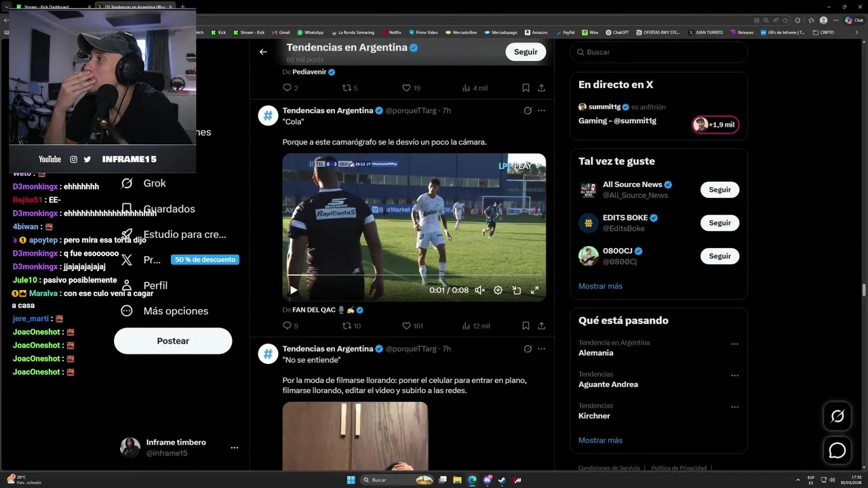
Task: Open the Windows Start menu
Action: point(351,480)
